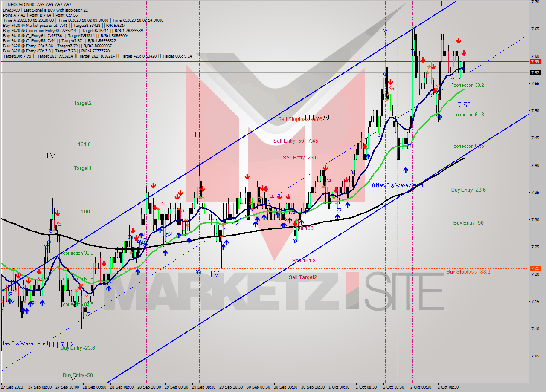Select the 7.10 price axis label
The width and height of the screenshot is (546, 392).
[x=535, y=329]
